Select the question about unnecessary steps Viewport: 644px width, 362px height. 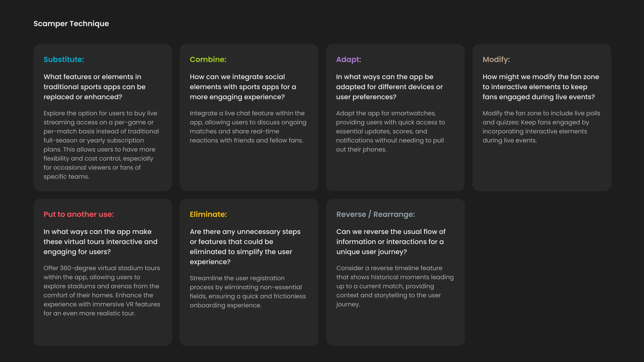[245, 247]
